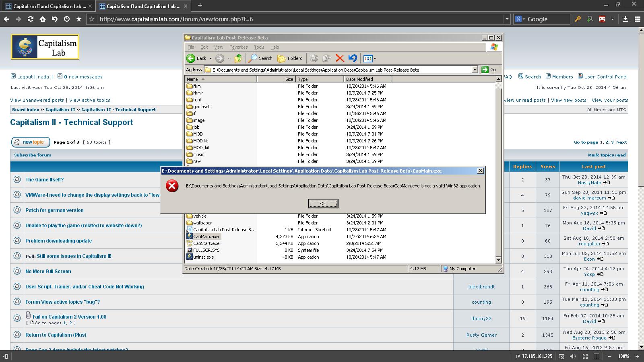Open a new browser tab with plus button
This screenshot has height=362, width=644.
200,5
